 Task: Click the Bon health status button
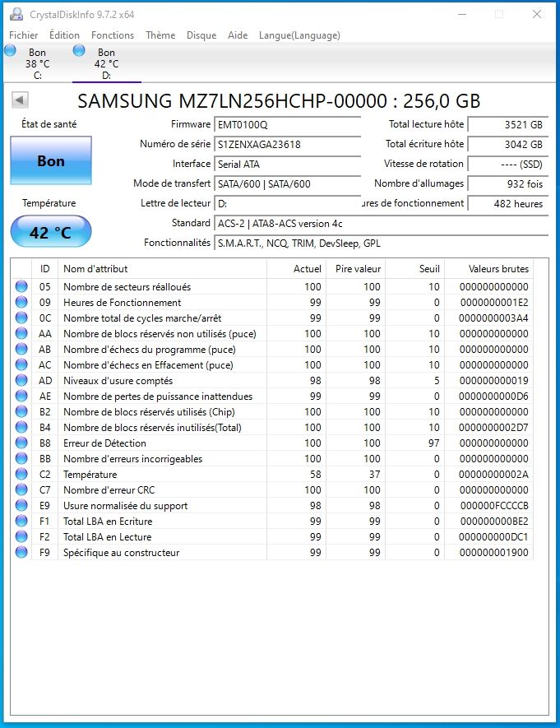click(x=51, y=160)
